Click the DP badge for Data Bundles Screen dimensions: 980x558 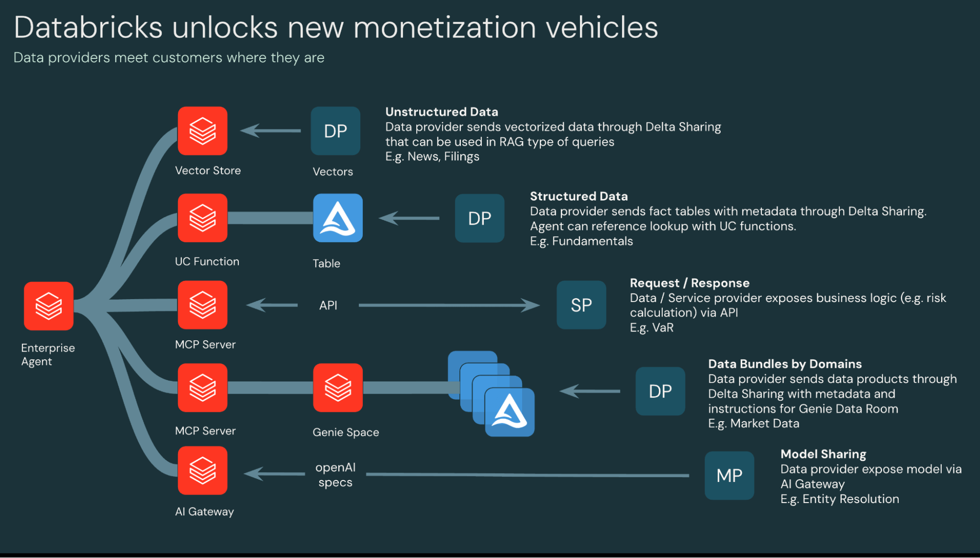coord(659,391)
